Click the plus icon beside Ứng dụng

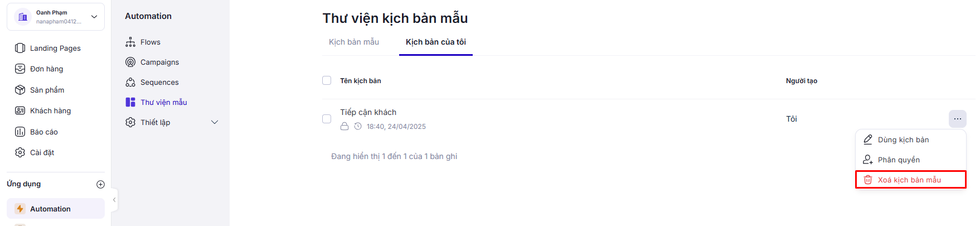point(100,184)
